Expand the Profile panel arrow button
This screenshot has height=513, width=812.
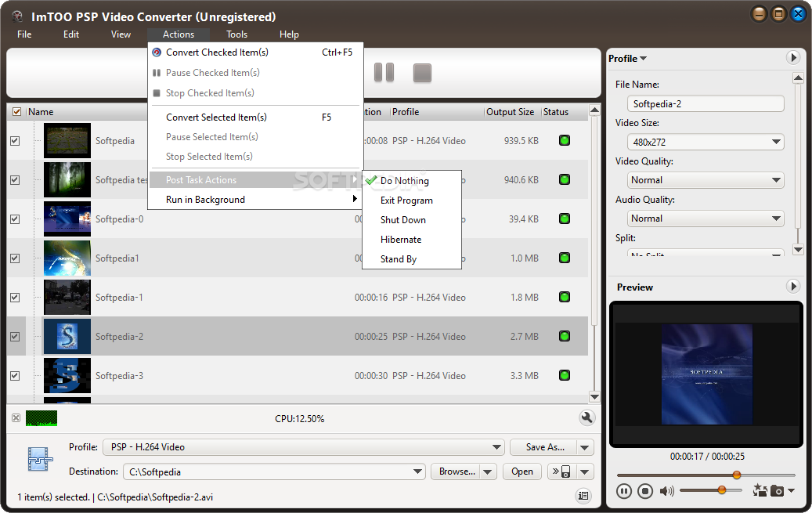tap(793, 57)
